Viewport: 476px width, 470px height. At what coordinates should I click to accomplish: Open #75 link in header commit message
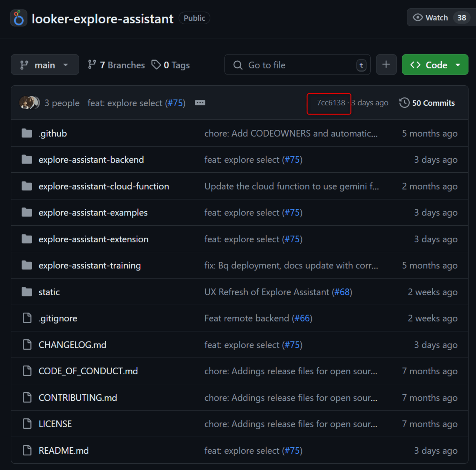(x=175, y=103)
